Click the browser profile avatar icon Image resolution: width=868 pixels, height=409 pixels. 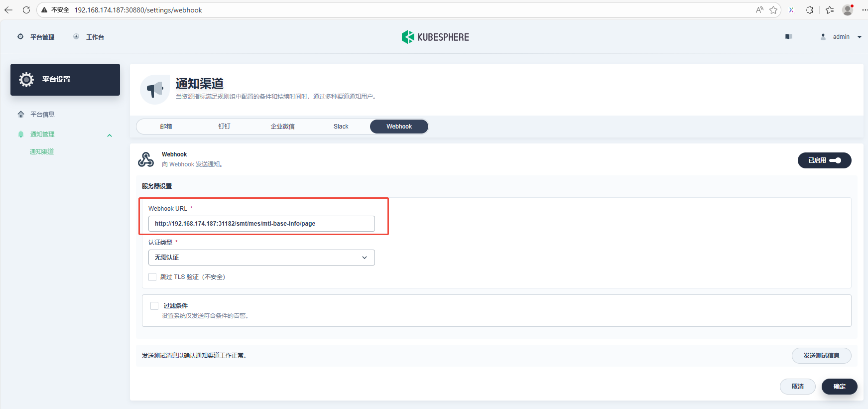847,10
